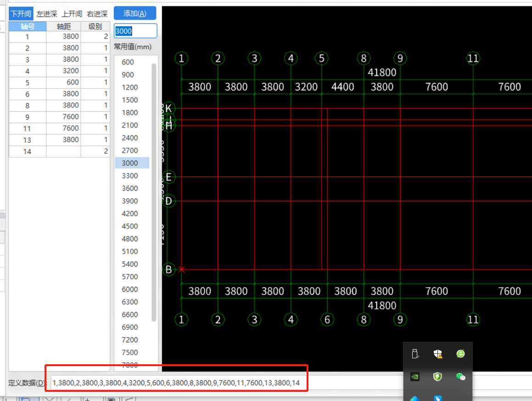Click the upper 41800 total dimension text
The width and height of the screenshot is (532, 401).
click(382, 72)
